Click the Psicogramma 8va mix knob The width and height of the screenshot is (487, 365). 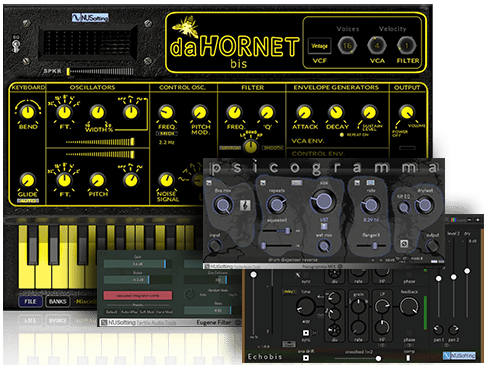tap(223, 205)
